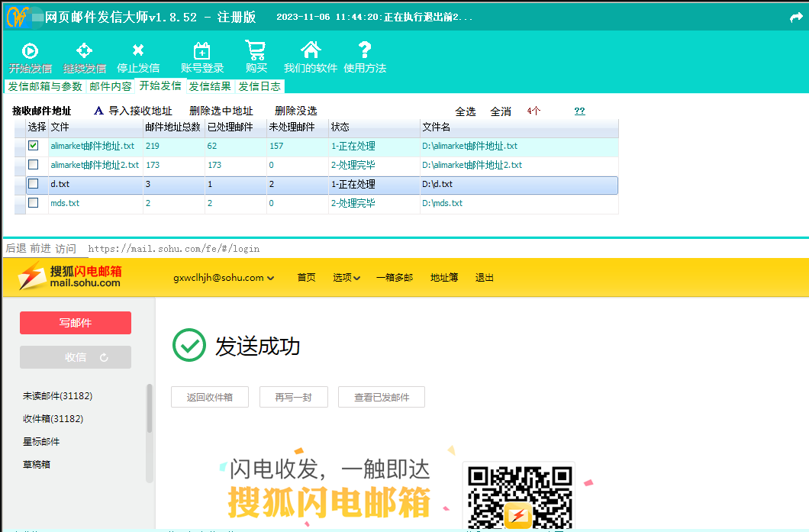The image size is (809, 532).
Task: Click 全消 to deselect all
Action: click(501, 111)
